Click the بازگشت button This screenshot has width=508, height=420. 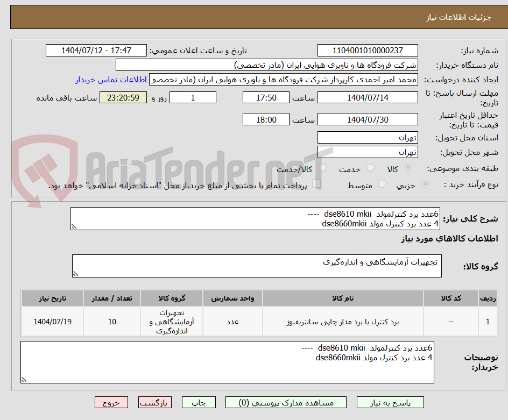pos(154,402)
